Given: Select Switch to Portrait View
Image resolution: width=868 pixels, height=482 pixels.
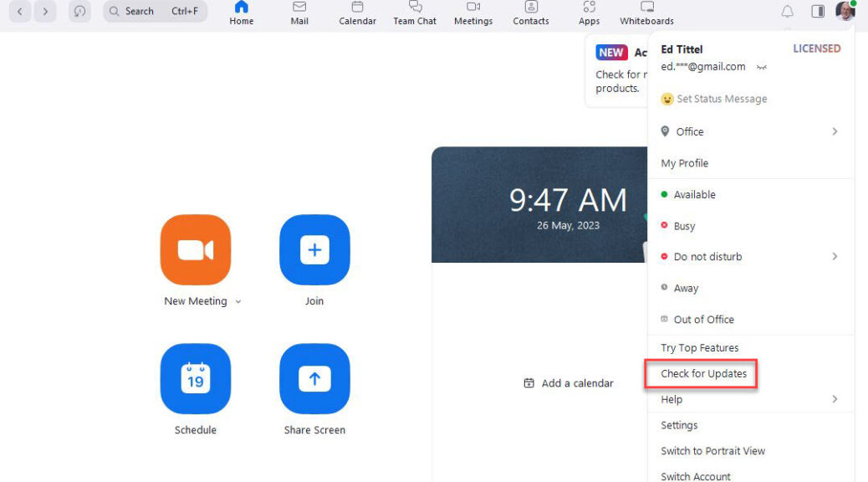Looking at the screenshot, I should (x=713, y=451).
